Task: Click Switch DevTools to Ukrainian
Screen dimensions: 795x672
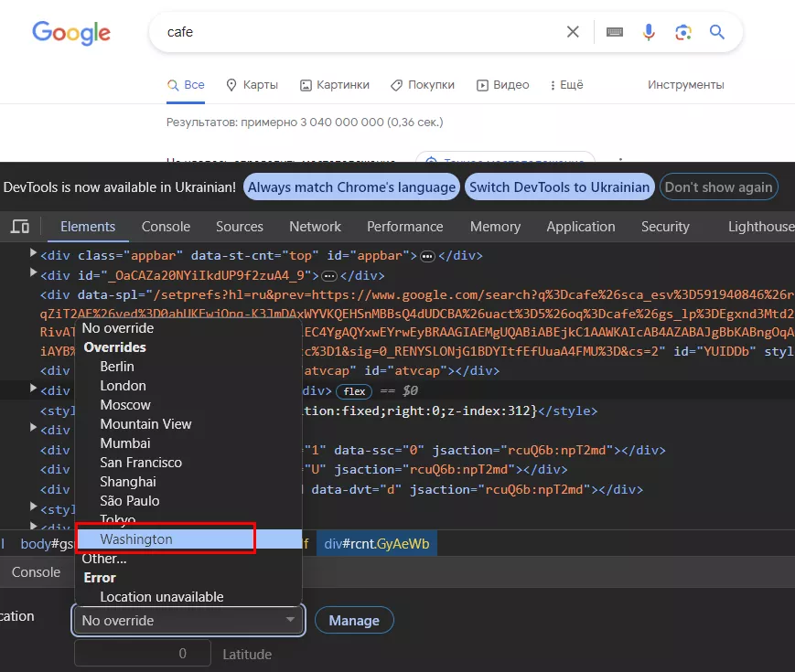Action: click(559, 187)
